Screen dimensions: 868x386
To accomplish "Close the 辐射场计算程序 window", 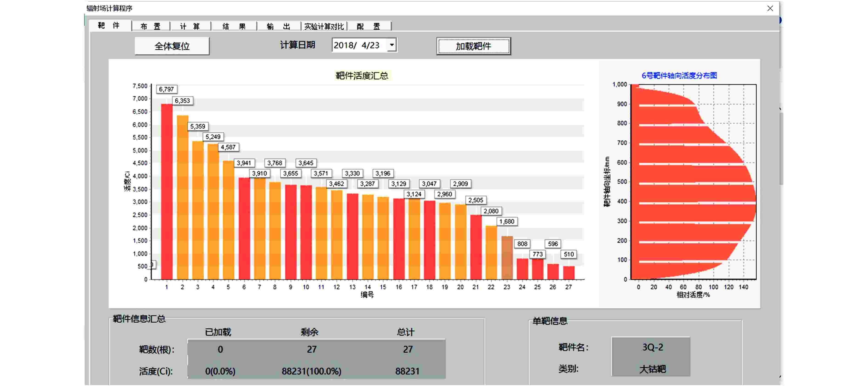I will tap(770, 9).
